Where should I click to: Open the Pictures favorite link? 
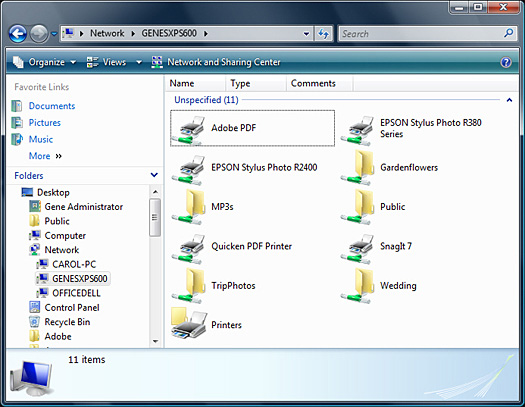[x=45, y=123]
